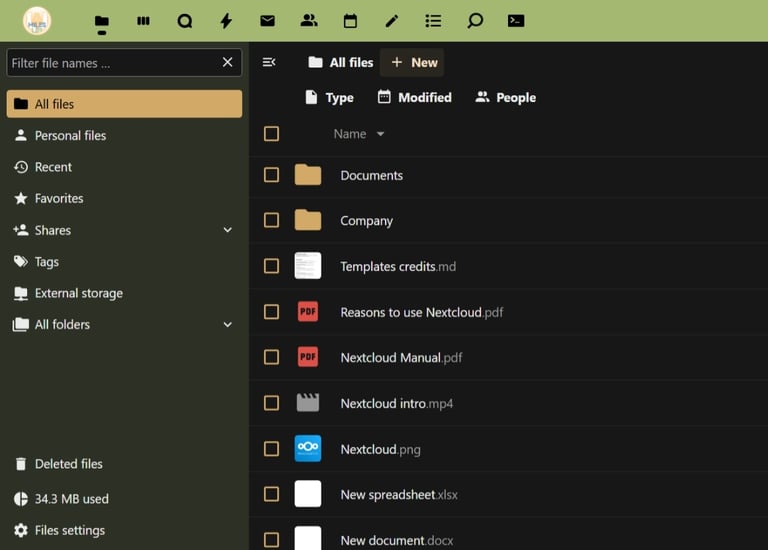Open the Activity lightning bolt icon
The width and height of the screenshot is (768, 550).
226,20
